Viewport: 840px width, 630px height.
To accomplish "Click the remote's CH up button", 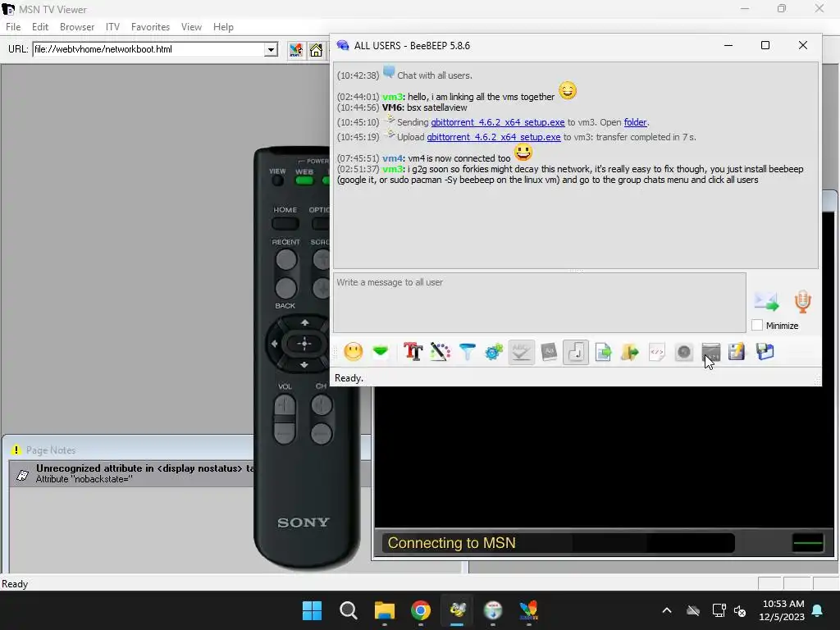I will point(322,405).
